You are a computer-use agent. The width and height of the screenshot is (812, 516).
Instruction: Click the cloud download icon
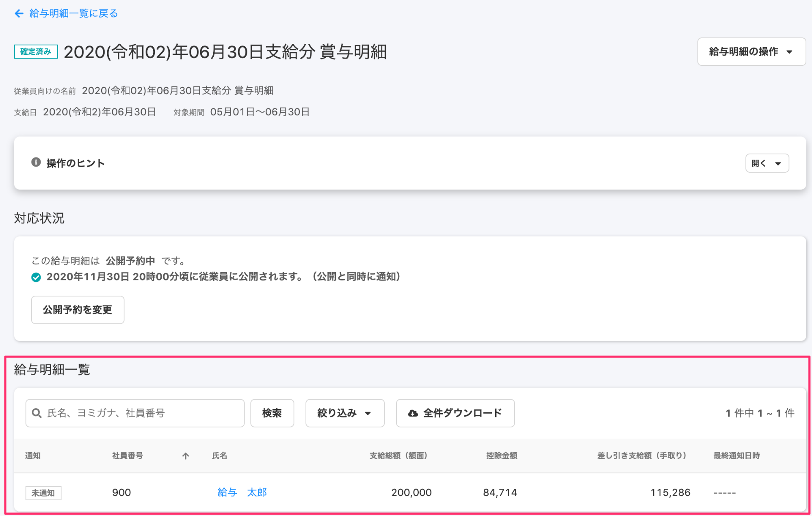(413, 413)
